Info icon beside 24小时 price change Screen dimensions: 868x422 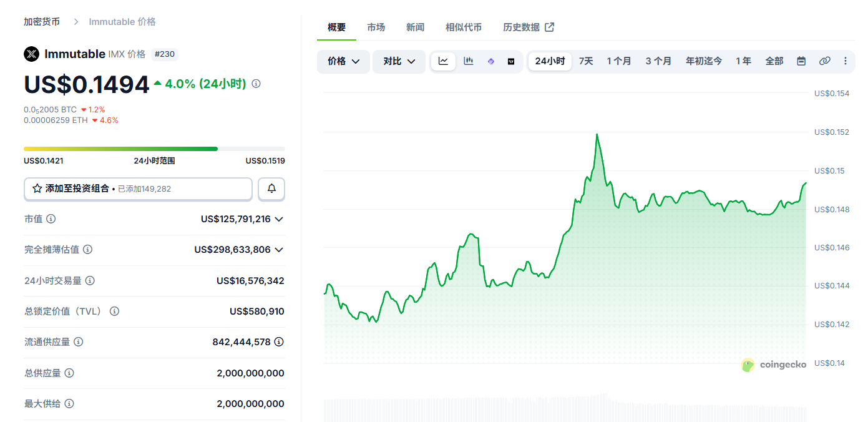256,84
